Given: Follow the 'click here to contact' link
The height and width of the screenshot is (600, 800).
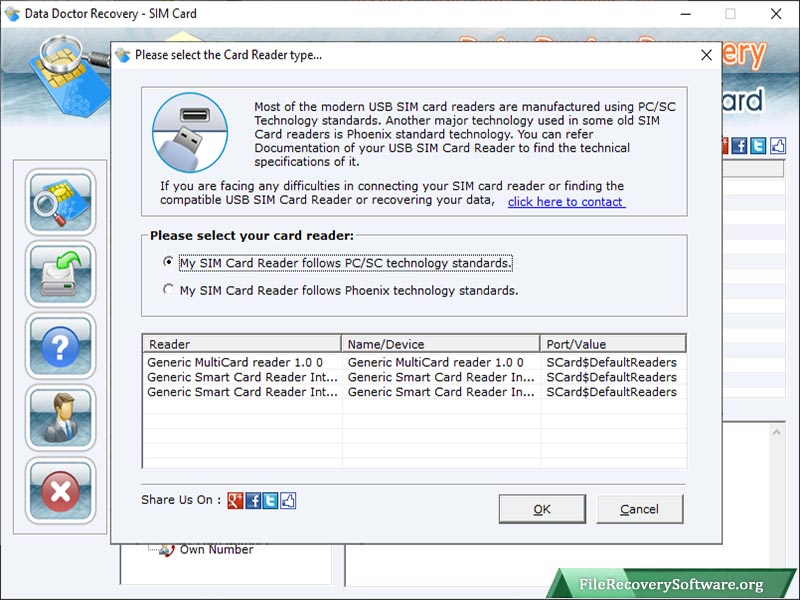Looking at the screenshot, I should (x=566, y=202).
